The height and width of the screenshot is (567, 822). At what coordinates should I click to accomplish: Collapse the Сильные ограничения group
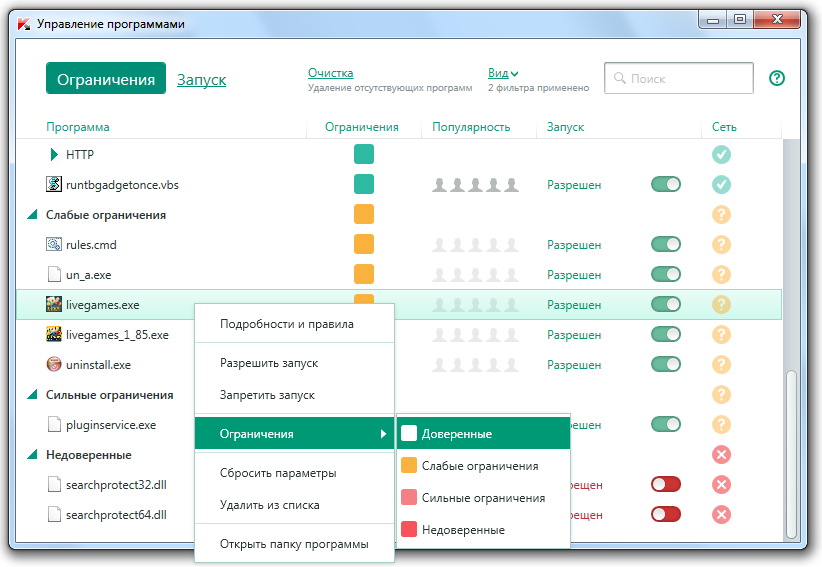[33, 395]
